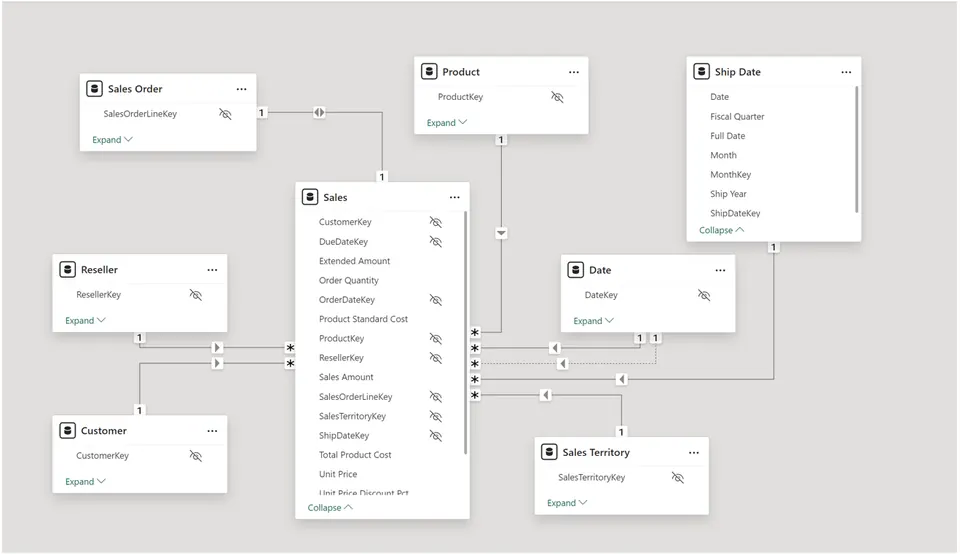960x555 pixels.
Task: Toggle visibility of ProductKey in Sales table
Action: pyautogui.click(x=435, y=338)
